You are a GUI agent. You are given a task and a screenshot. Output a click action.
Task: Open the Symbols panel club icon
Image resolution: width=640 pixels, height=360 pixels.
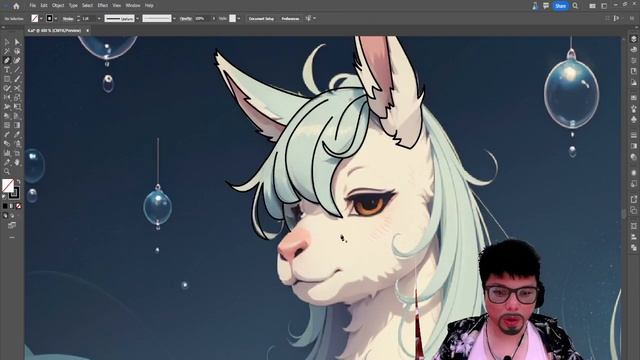click(633, 119)
